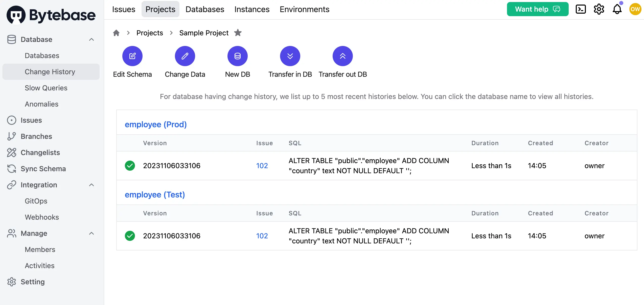The width and height of the screenshot is (644, 305).
Task: Click the green status check for employee (Prod)
Action: coord(130,166)
